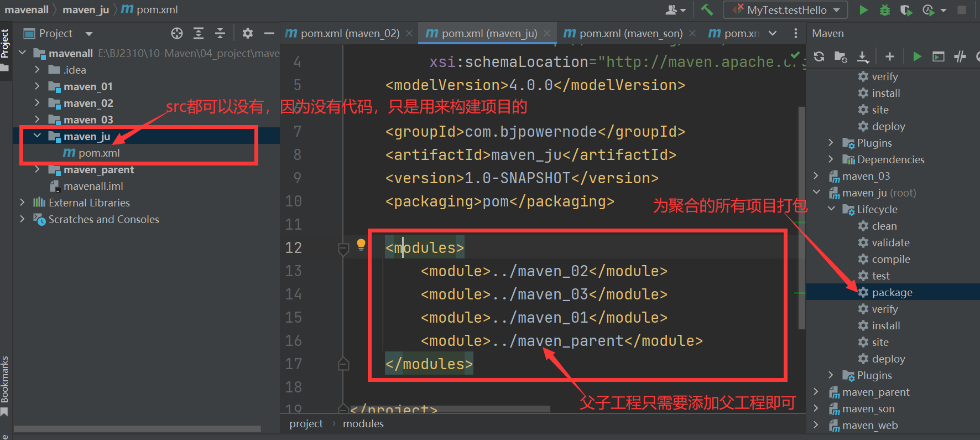Expand the maven_parent folder in Project tree
980x440 pixels.
(x=37, y=169)
